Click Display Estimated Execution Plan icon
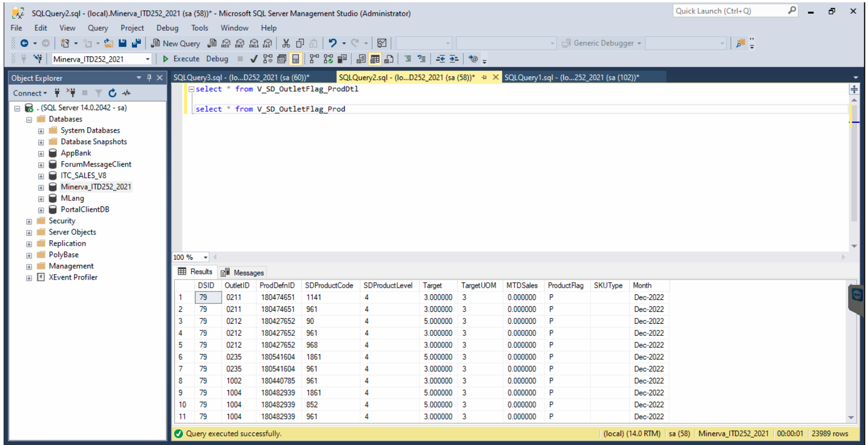The image size is (868, 445). (268, 58)
